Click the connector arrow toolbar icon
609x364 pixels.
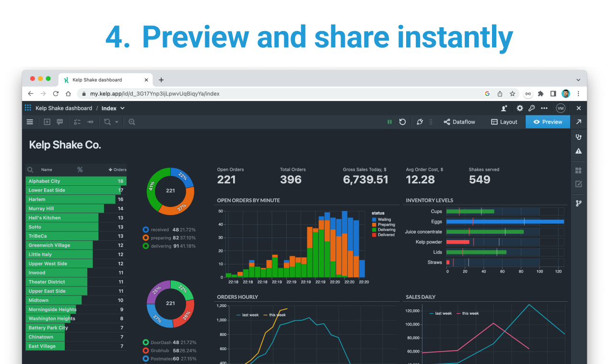click(x=90, y=122)
